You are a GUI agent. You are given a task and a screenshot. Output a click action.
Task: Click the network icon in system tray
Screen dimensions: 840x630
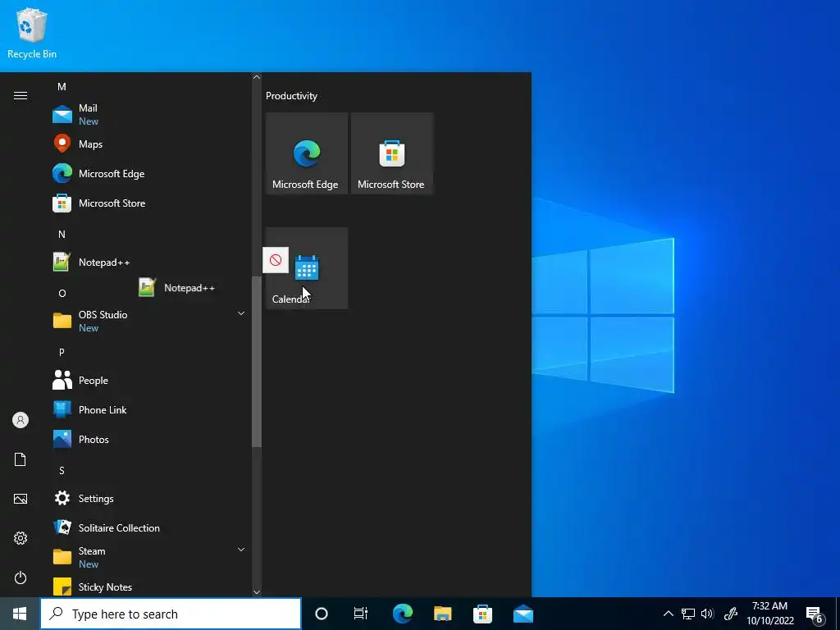click(688, 614)
